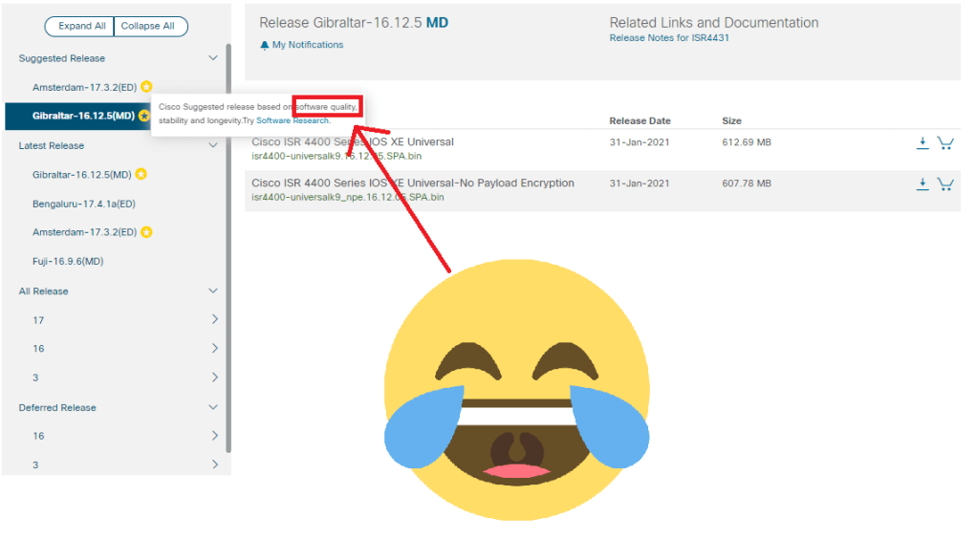Add ISR 4400 Universal image to cart
Screen dimensions: 977x560
coord(945,143)
